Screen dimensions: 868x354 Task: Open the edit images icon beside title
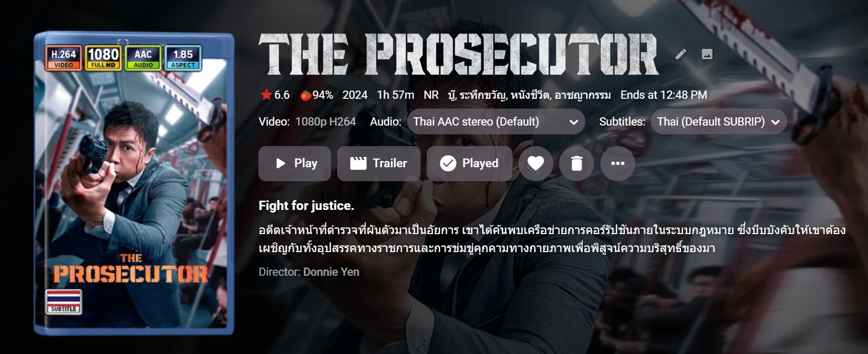pyautogui.click(x=707, y=54)
